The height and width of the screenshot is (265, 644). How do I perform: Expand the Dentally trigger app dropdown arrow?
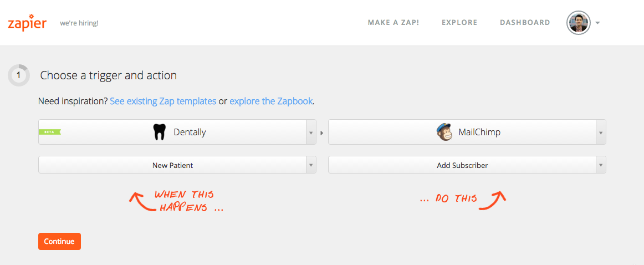(311, 132)
